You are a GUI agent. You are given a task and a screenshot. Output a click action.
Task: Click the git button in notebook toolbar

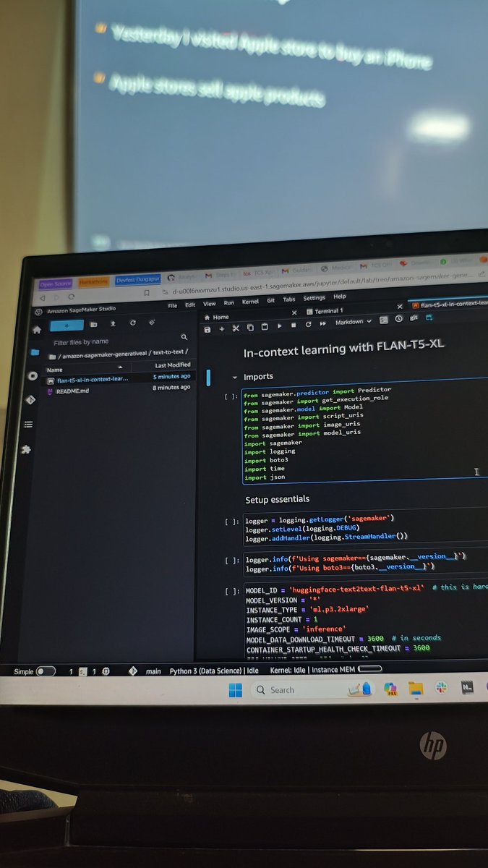coord(414,318)
